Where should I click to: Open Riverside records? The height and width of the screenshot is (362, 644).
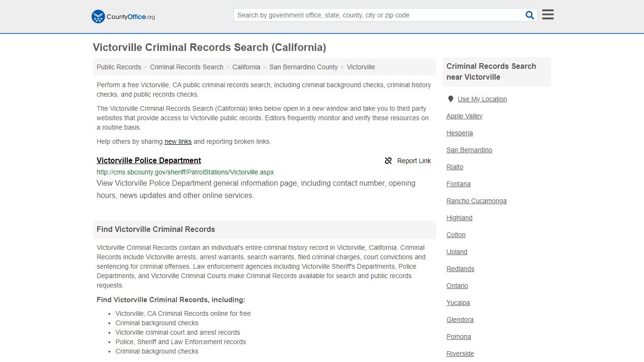tap(460, 354)
